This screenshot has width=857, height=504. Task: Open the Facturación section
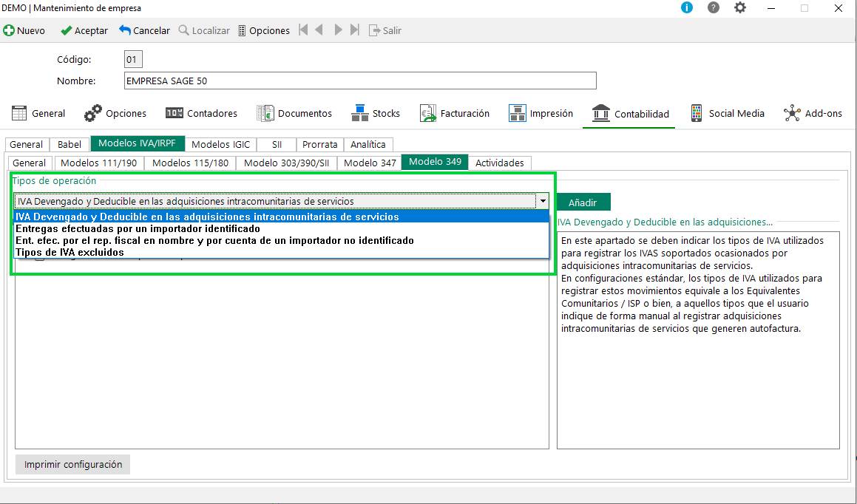(455, 113)
